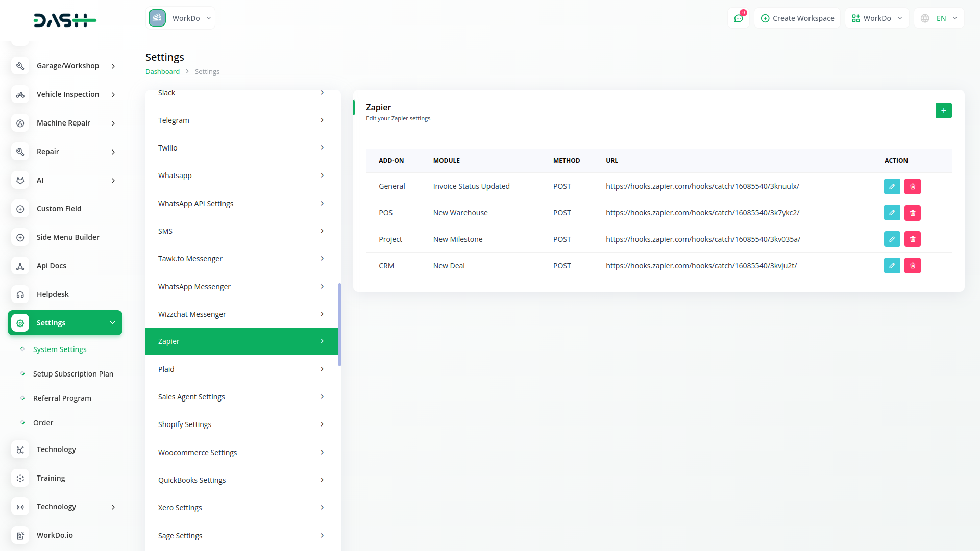Image resolution: width=980 pixels, height=551 pixels.
Task: Click the Custom Field plus icon
Action: click(x=20, y=209)
